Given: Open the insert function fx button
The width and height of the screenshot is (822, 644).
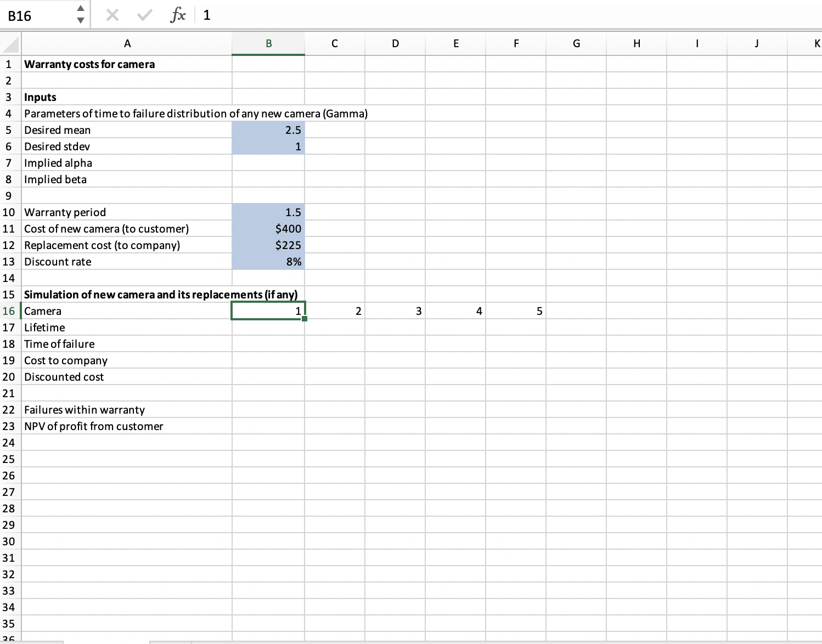Looking at the screenshot, I should point(177,15).
